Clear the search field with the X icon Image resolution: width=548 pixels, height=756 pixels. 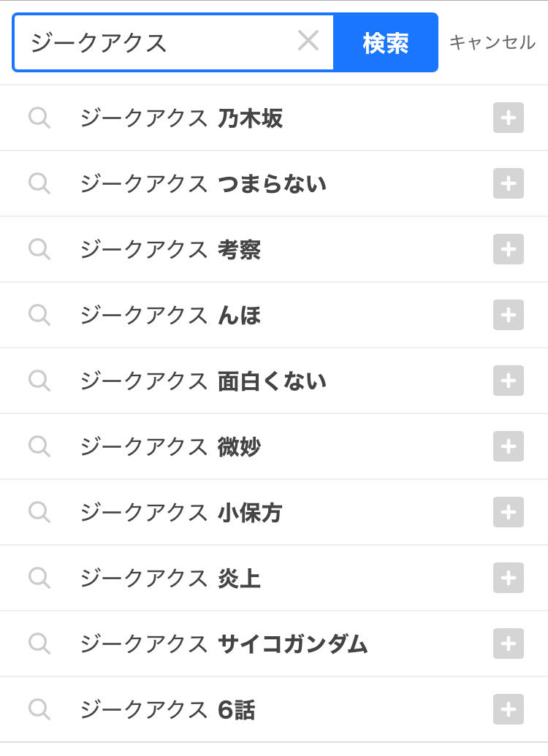click(x=308, y=40)
